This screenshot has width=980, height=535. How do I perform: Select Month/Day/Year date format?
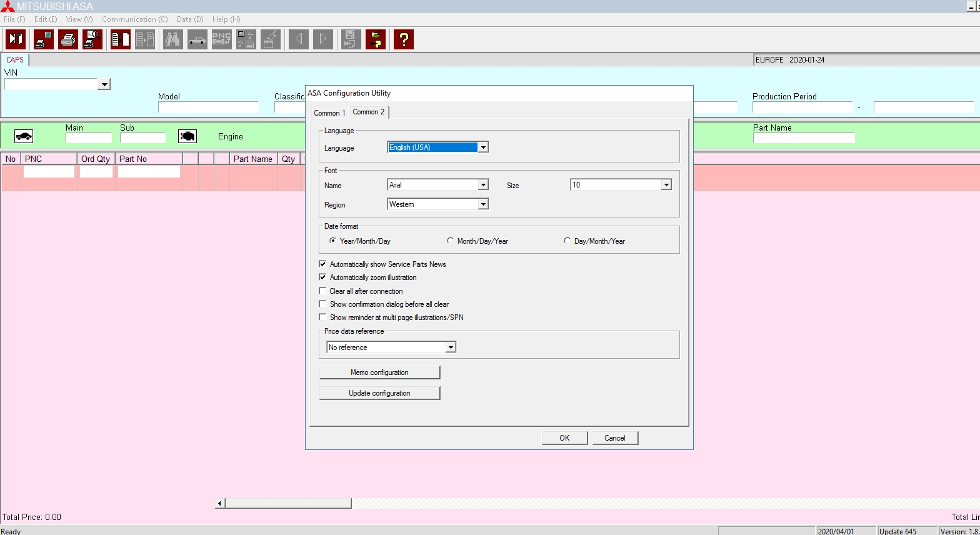(x=450, y=241)
